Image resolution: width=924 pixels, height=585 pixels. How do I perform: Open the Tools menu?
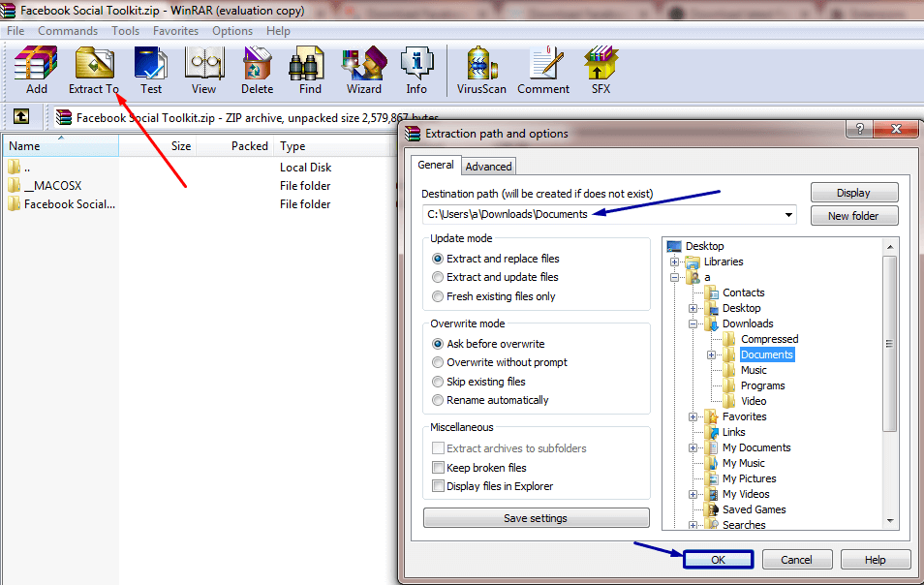coord(126,31)
